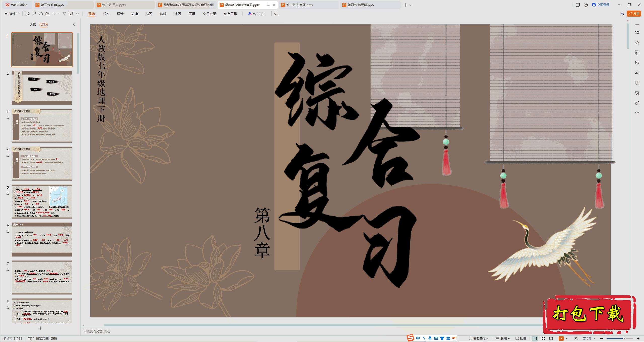Switch to 第一节 日本.pptx document tab
The height and width of the screenshot is (342, 644).
point(114,5)
